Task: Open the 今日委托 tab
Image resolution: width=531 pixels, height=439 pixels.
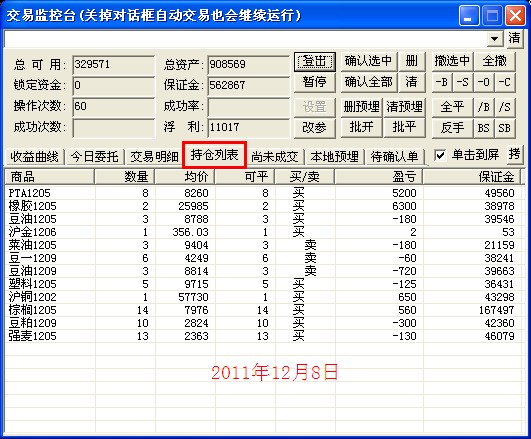Action: pos(94,157)
